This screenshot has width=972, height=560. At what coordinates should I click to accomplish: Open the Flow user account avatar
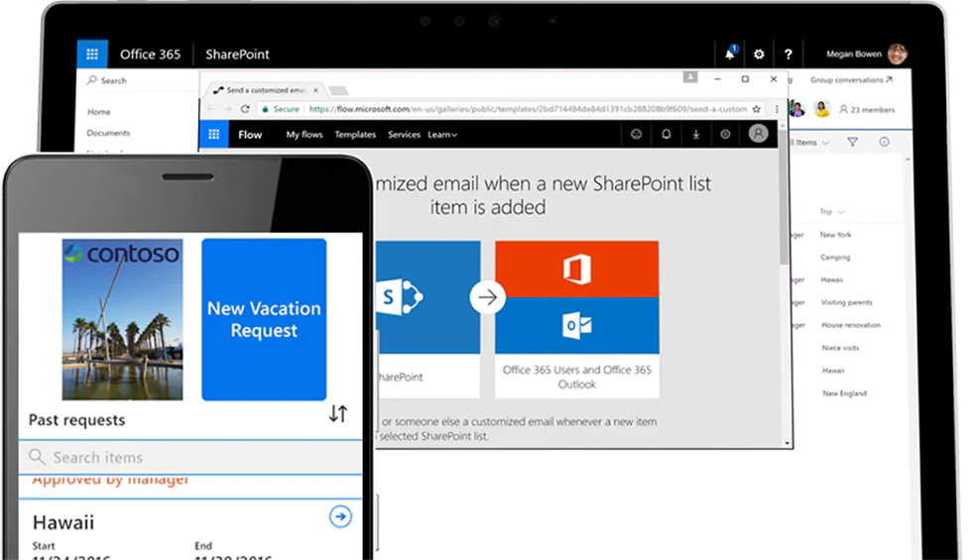tap(758, 133)
